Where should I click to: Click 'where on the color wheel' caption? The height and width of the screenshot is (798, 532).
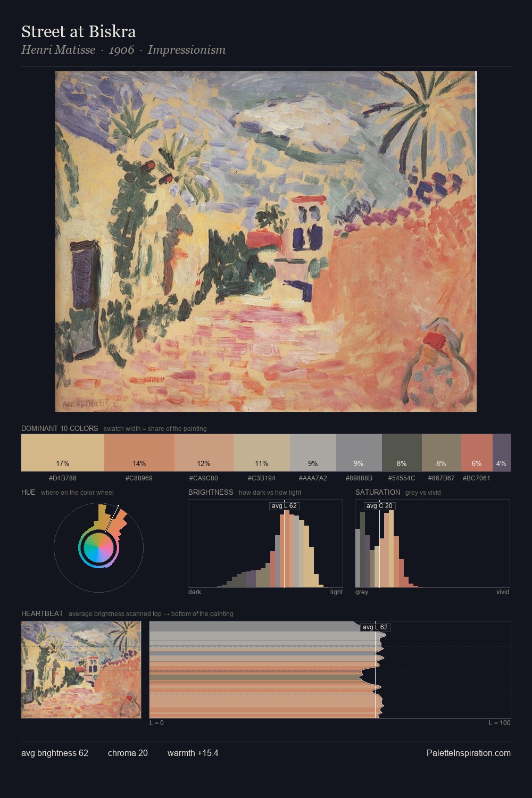coord(77,493)
